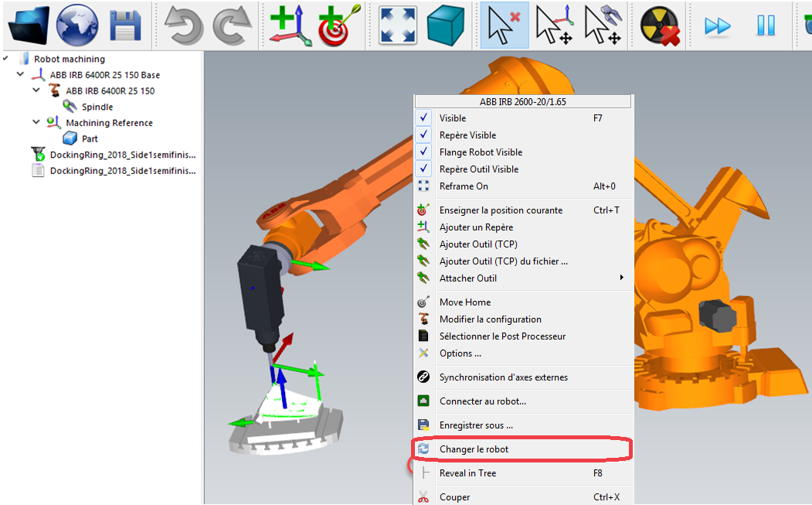Image resolution: width=812 pixels, height=505 pixels.
Task: Add a reference frame from toolbar
Action: (290, 25)
